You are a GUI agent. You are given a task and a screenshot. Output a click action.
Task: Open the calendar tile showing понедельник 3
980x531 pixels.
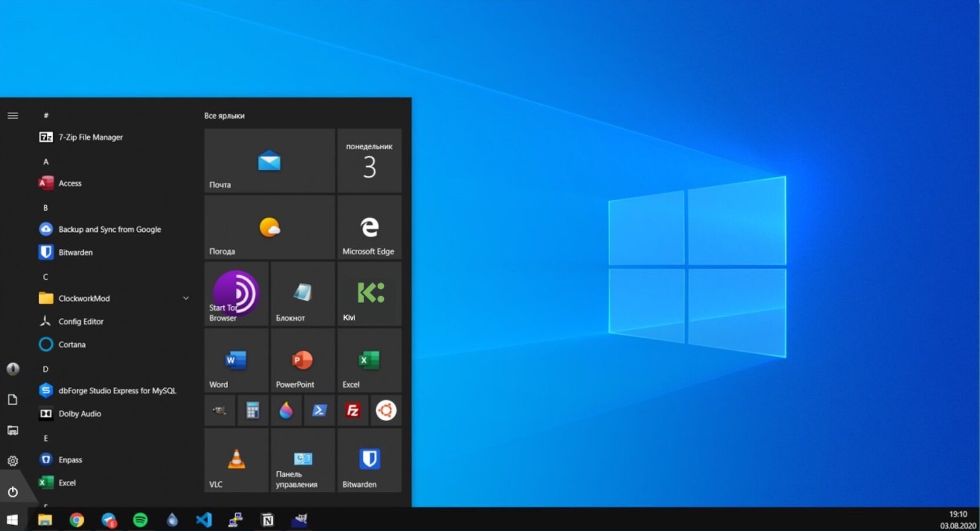(369, 161)
